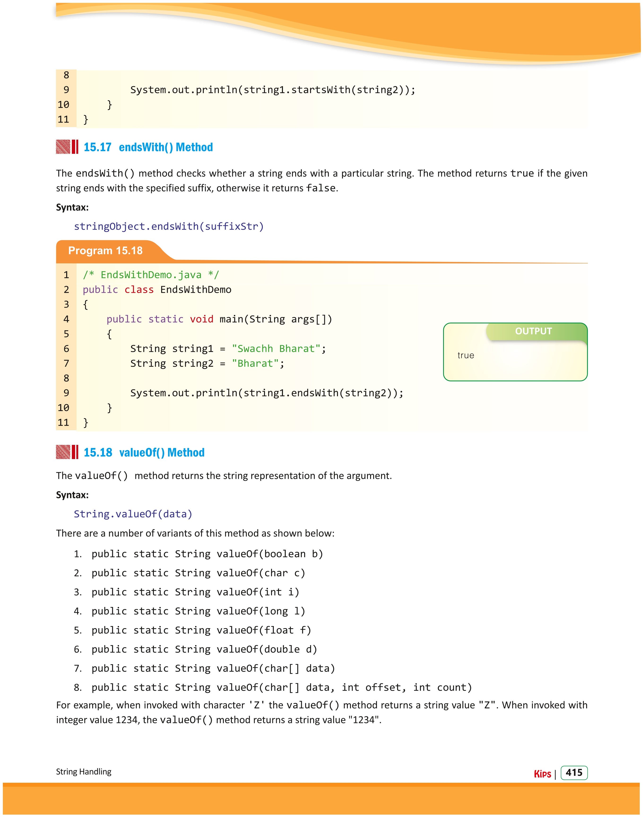Click the 15.18 valueOf() Method heading
Screen dimensions: 644x821
pos(144,452)
